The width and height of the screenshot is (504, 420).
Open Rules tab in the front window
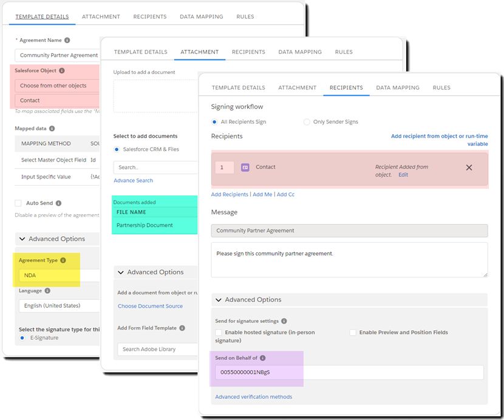441,88
